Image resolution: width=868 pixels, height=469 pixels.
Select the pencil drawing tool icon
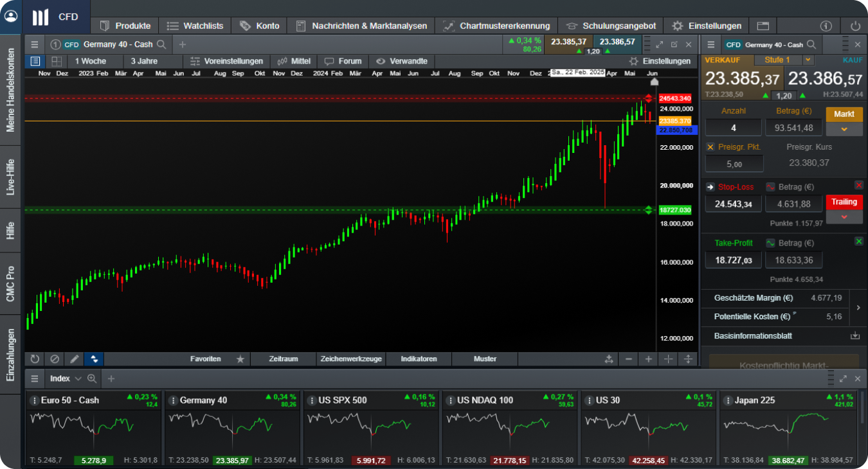[x=75, y=359]
